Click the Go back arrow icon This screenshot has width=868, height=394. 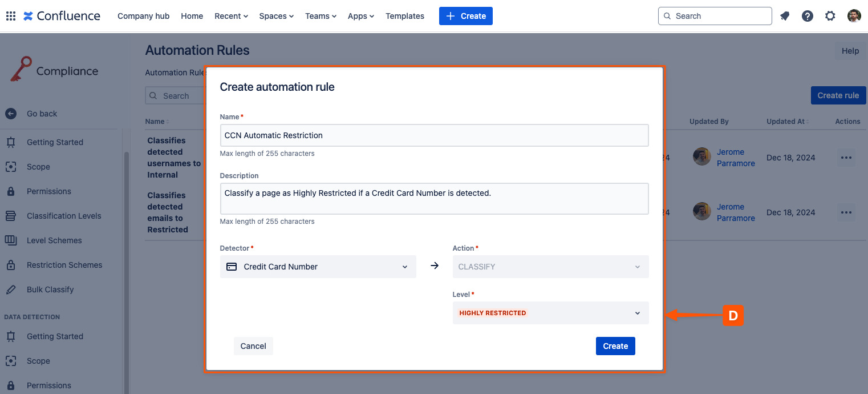(11, 114)
